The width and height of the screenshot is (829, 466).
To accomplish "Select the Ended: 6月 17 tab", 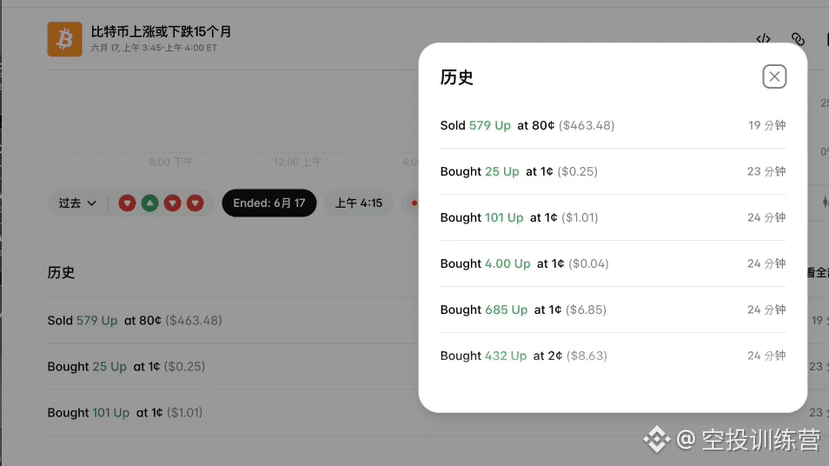I will pyautogui.click(x=269, y=203).
